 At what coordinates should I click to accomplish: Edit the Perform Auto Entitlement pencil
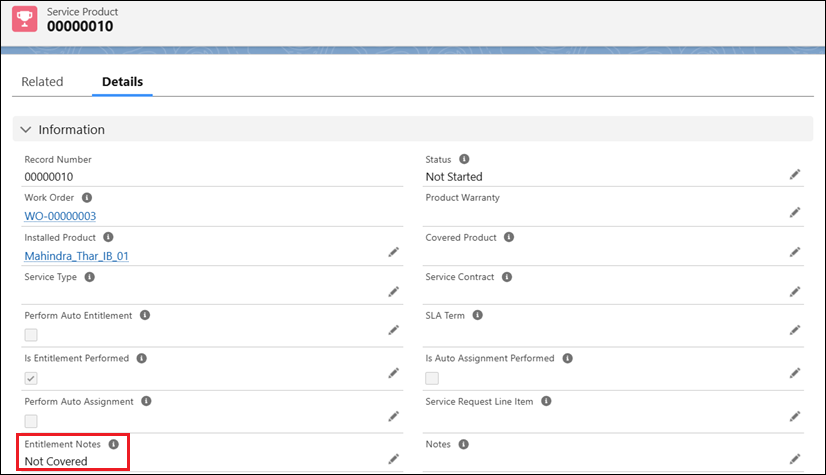click(394, 330)
